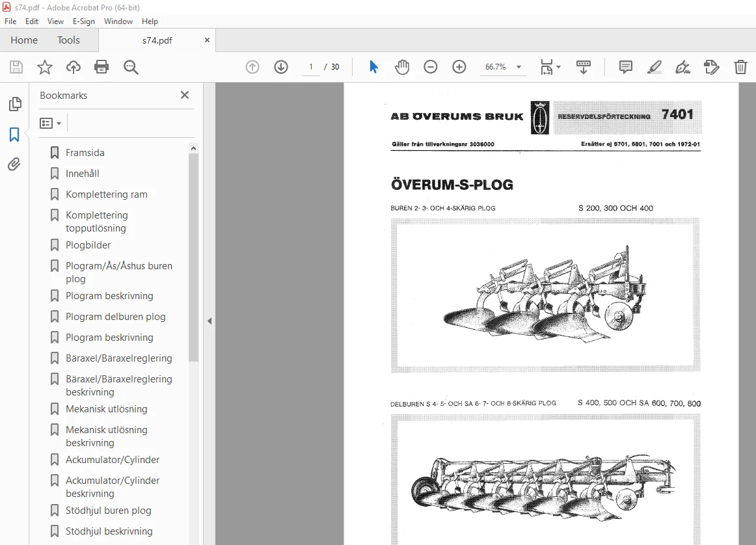The height and width of the screenshot is (545, 756).
Task: Go to the Plogbilder bookmark
Action: point(88,245)
